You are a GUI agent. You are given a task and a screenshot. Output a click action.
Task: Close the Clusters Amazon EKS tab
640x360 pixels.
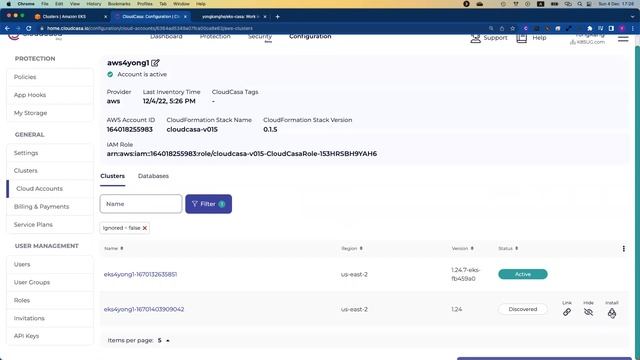point(105,17)
